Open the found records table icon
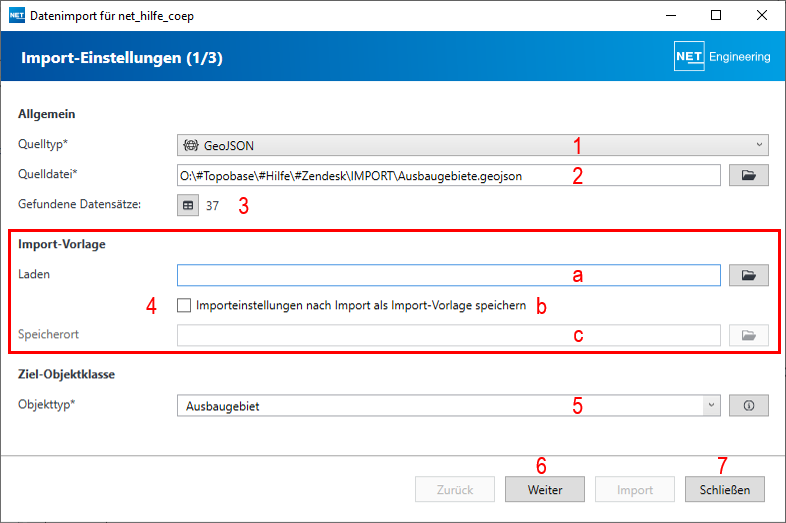This screenshot has width=786, height=523. (x=188, y=205)
